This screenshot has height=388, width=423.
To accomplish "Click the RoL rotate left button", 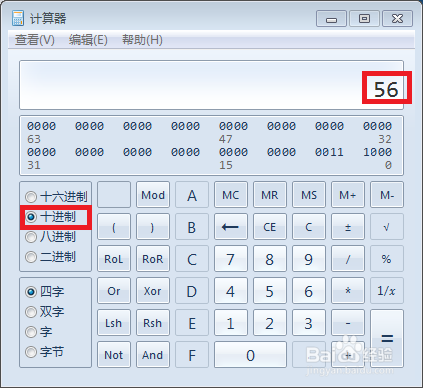I will coord(114,259).
